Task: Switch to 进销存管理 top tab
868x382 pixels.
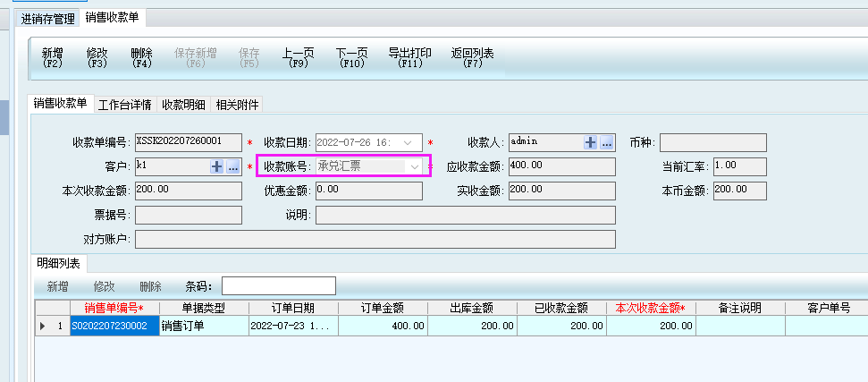Action: point(48,18)
